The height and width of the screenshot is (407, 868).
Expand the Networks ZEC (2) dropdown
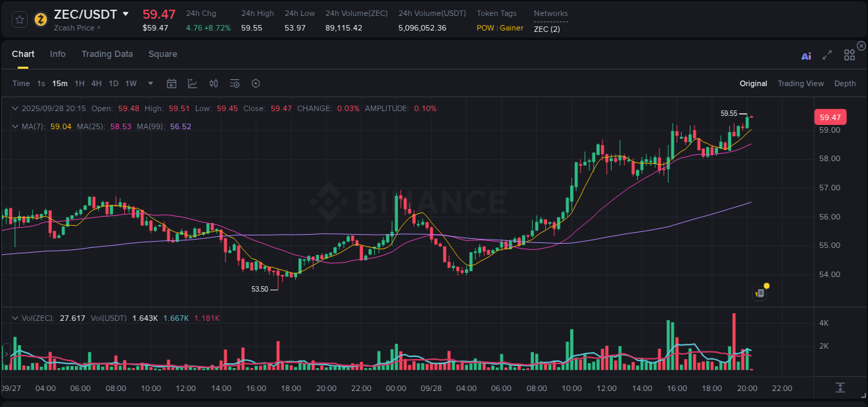(x=546, y=29)
